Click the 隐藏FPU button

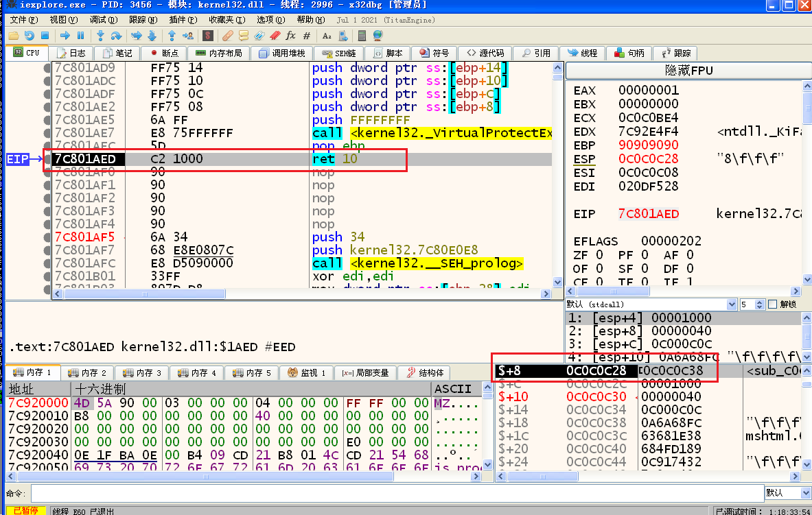688,71
